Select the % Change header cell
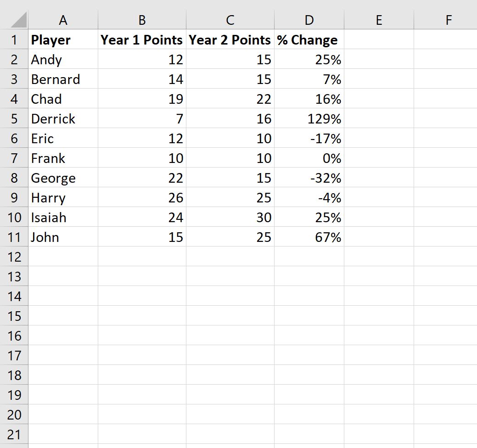Screen dimensions: 477x448 pyautogui.click(x=309, y=40)
